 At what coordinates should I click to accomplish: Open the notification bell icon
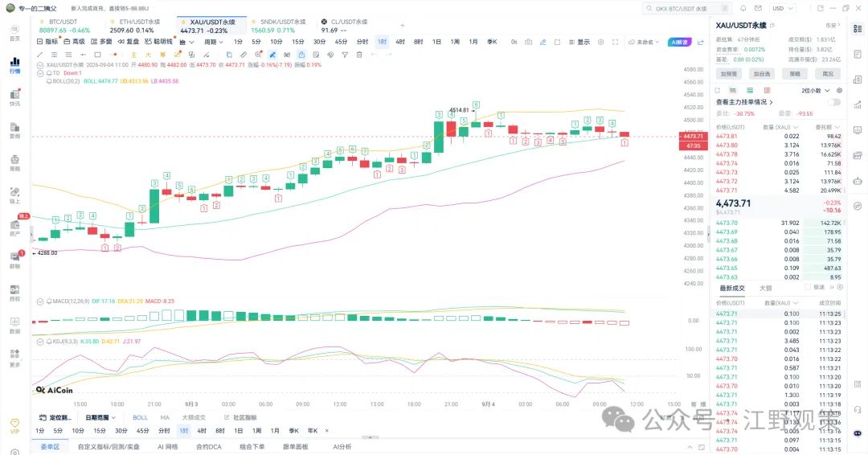[743, 8]
